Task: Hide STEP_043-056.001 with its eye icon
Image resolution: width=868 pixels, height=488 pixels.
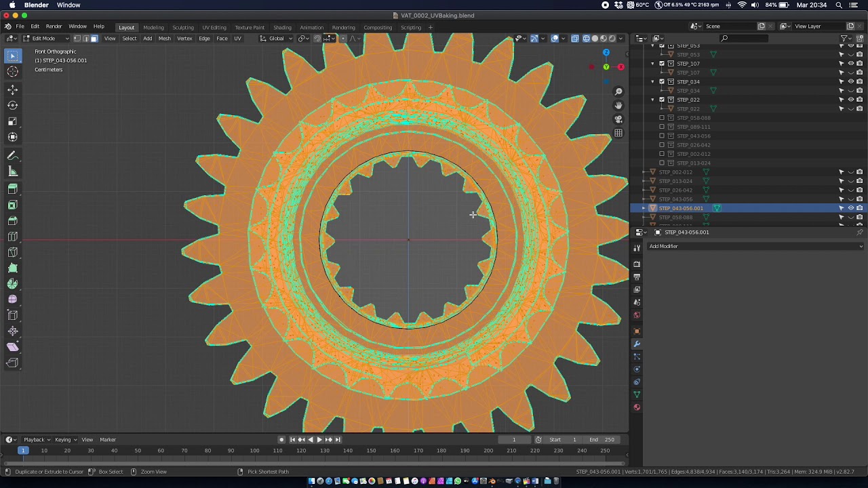Action: click(851, 208)
